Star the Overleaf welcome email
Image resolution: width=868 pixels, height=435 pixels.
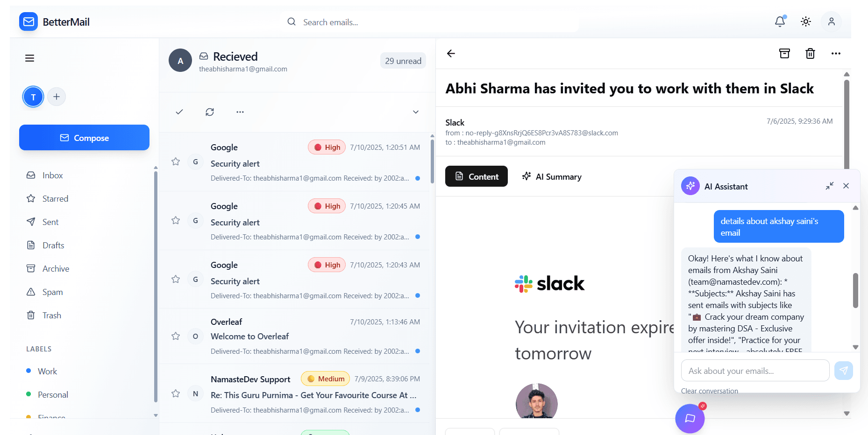pos(176,336)
